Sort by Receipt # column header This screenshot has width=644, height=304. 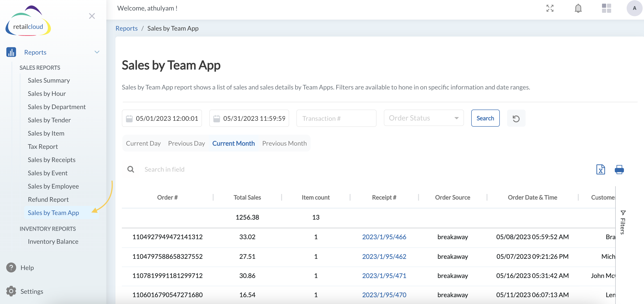384,197
